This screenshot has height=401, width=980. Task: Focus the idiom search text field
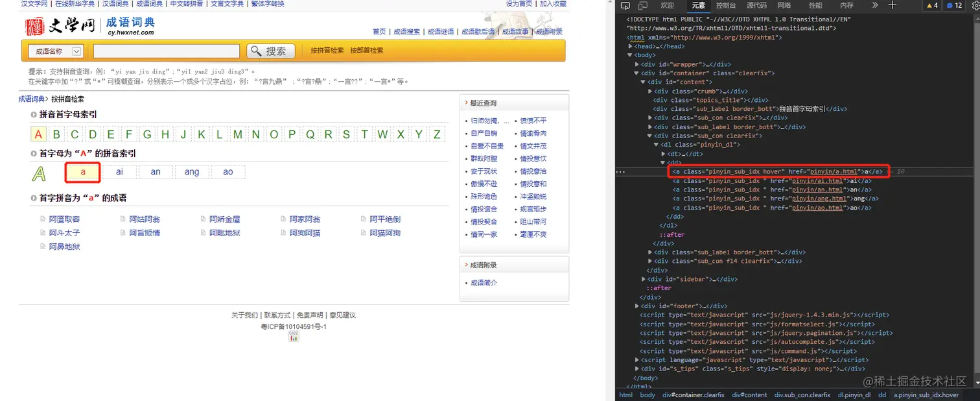pos(167,51)
